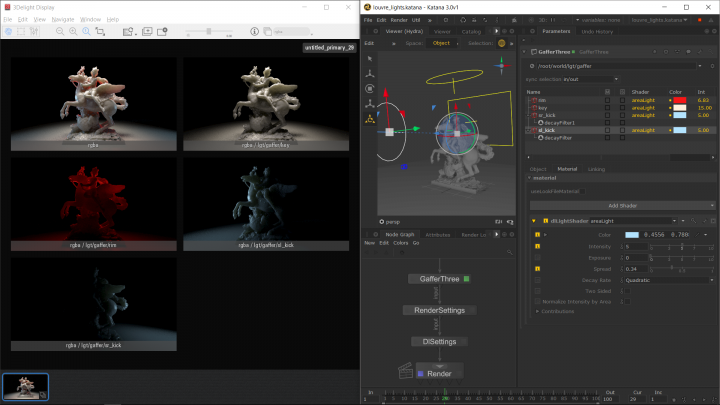Open the Decay Rate Quadratic dropdown
The height and width of the screenshot is (405, 720).
(x=666, y=280)
